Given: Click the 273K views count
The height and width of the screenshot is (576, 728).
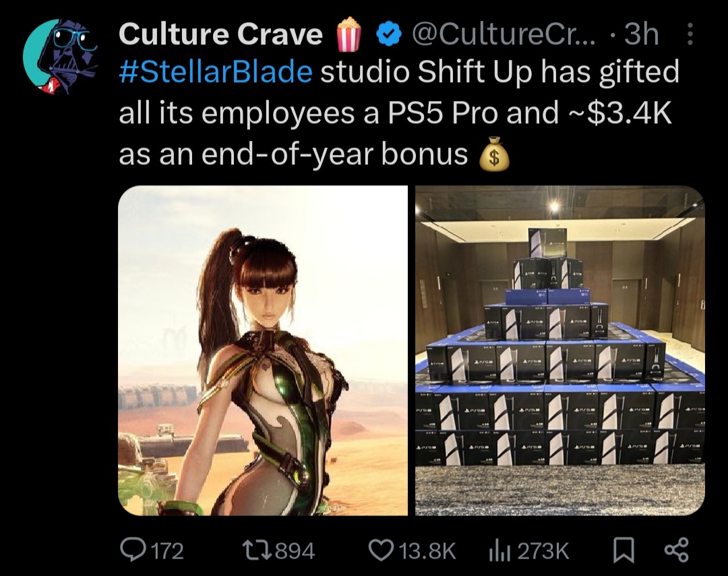Looking at the screenshot, I should (x=543, y=551).
